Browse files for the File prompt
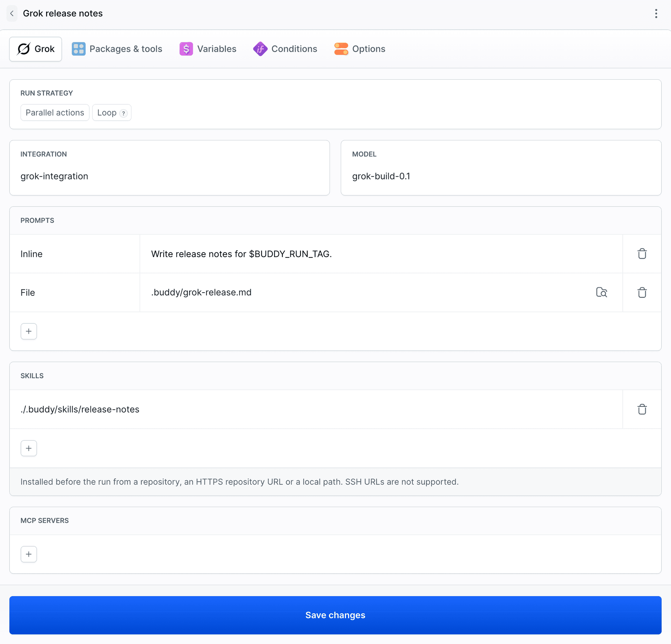 point(601,292)
